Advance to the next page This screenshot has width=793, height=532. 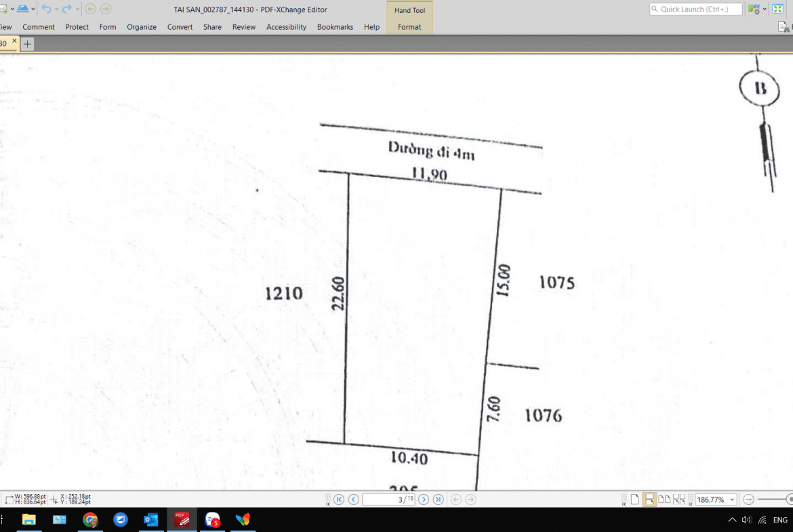click(424, 499)
